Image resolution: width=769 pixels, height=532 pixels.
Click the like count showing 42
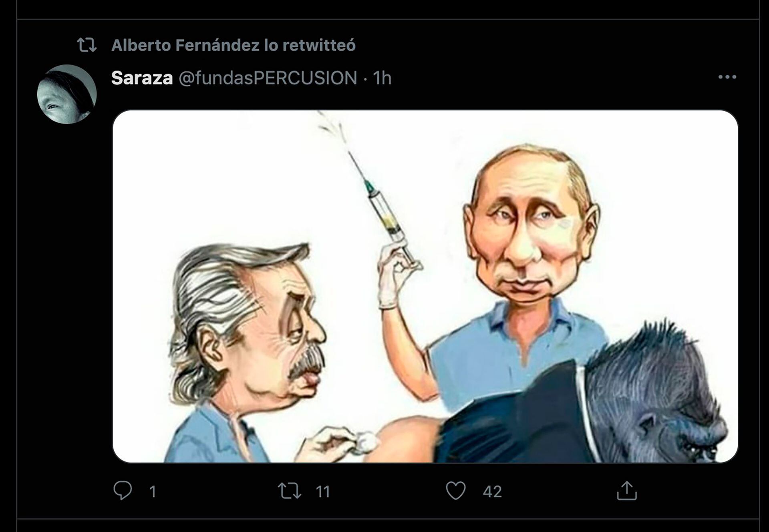tap(492, 492)
